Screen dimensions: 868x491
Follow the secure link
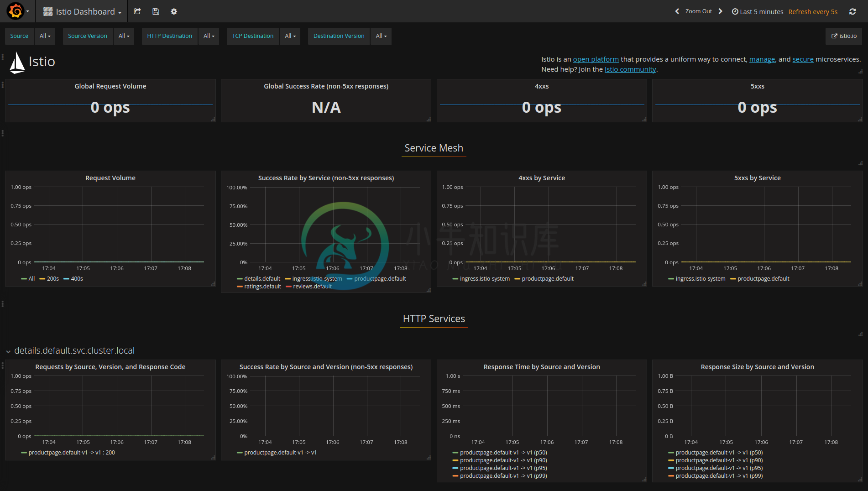(x=803, y=59)
